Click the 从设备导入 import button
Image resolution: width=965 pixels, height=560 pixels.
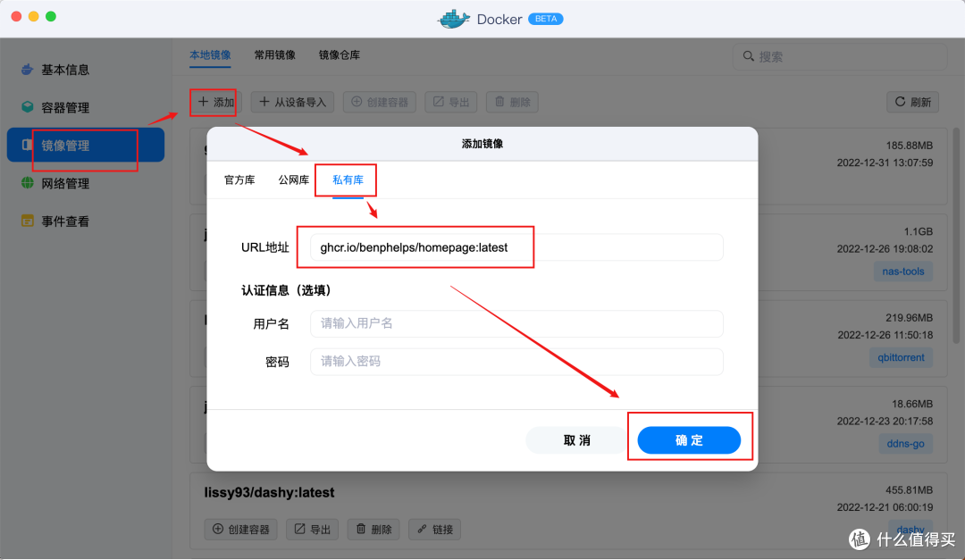point(292,101)
